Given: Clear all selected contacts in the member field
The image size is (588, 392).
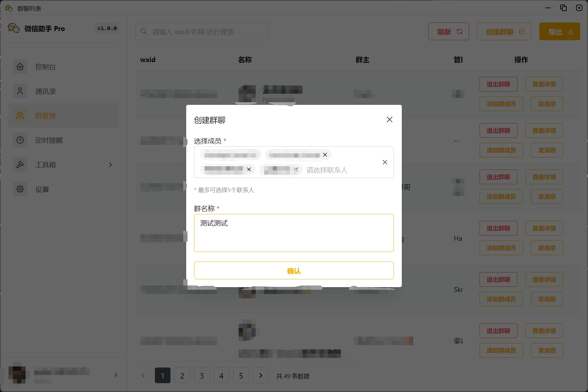Looking at the screenshot, I should [x=385, y=162].
